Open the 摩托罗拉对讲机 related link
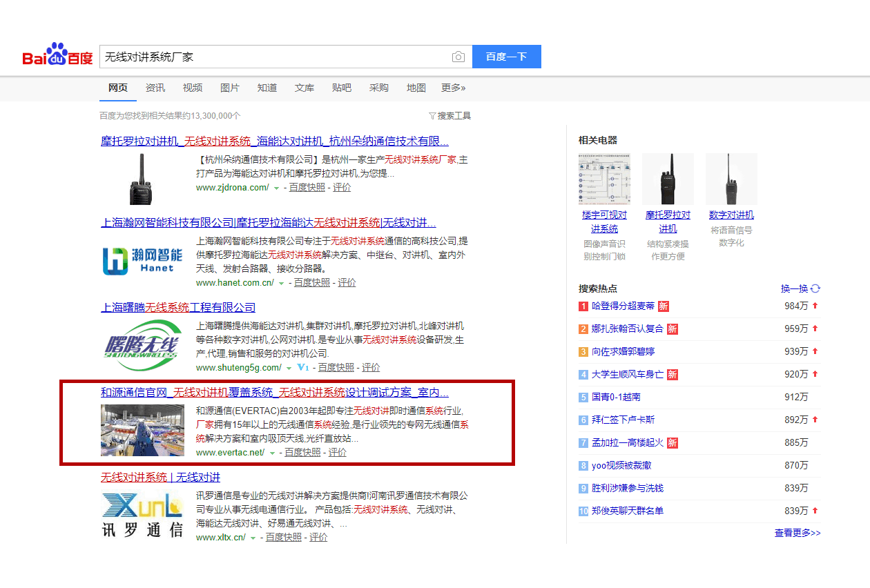870x588 pixels. [668, 222]
